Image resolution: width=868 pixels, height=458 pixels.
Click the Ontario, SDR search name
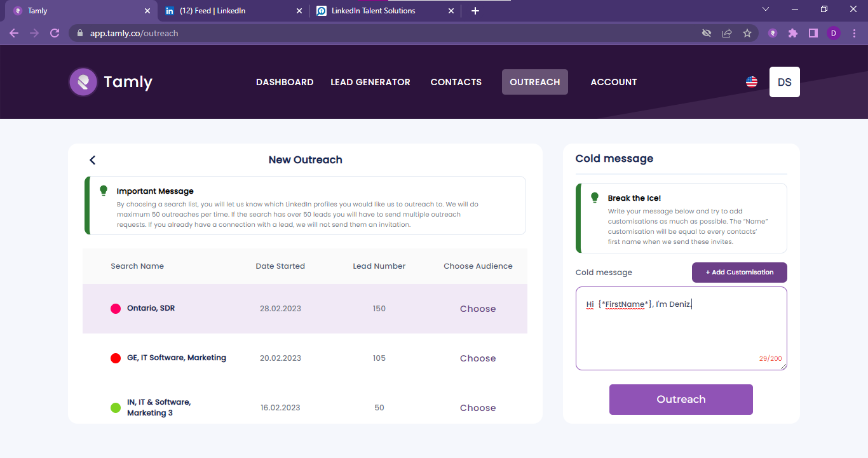(151, 308)
